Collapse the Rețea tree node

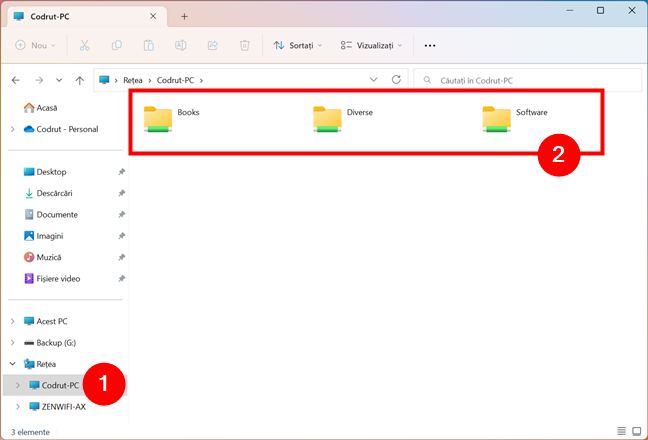coord(12,364)
